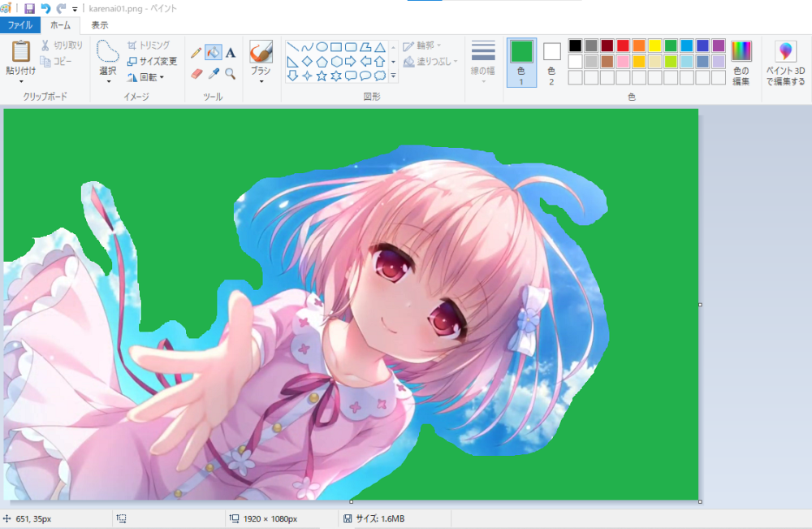Expand the Select (選択) dropdown arrow

pyautogui.click(x=108, y=82)
